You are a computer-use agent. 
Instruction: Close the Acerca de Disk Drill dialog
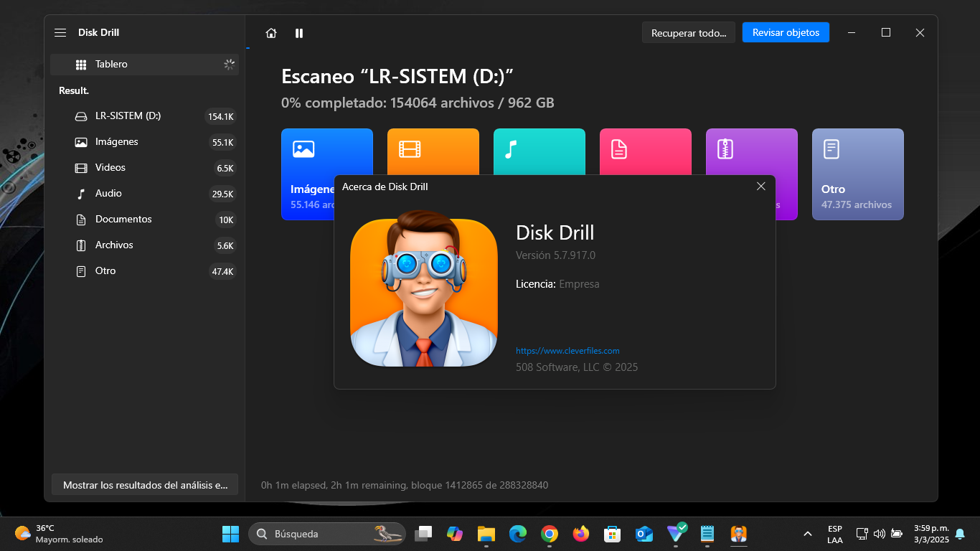click(761, 187)
